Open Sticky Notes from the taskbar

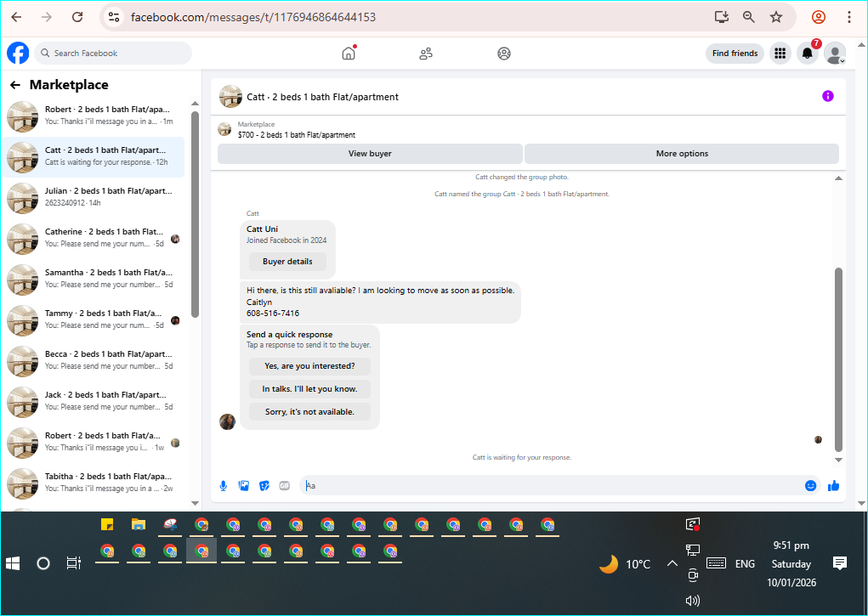(x=107, y=524)
